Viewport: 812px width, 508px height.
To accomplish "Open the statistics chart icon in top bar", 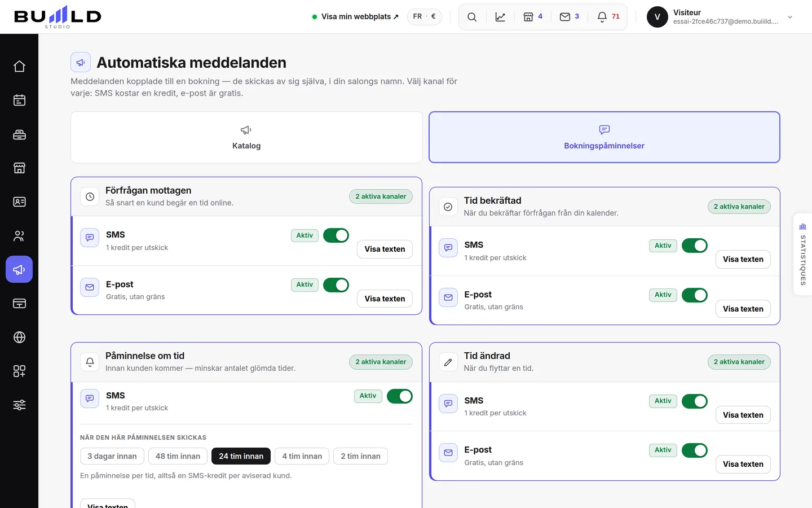I will click(500, 17).
